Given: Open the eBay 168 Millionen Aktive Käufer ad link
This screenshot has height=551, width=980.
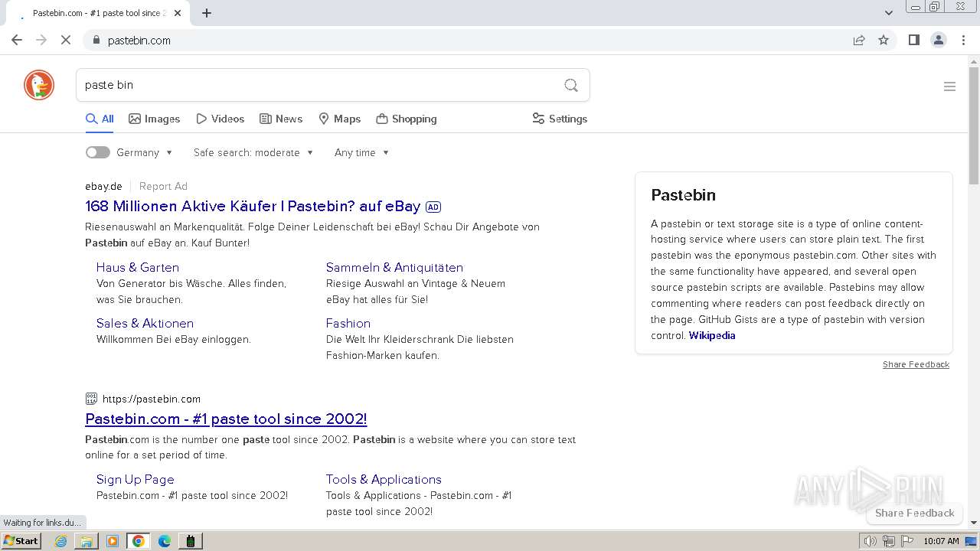Looking at the screenshot, I should point(253,207).
